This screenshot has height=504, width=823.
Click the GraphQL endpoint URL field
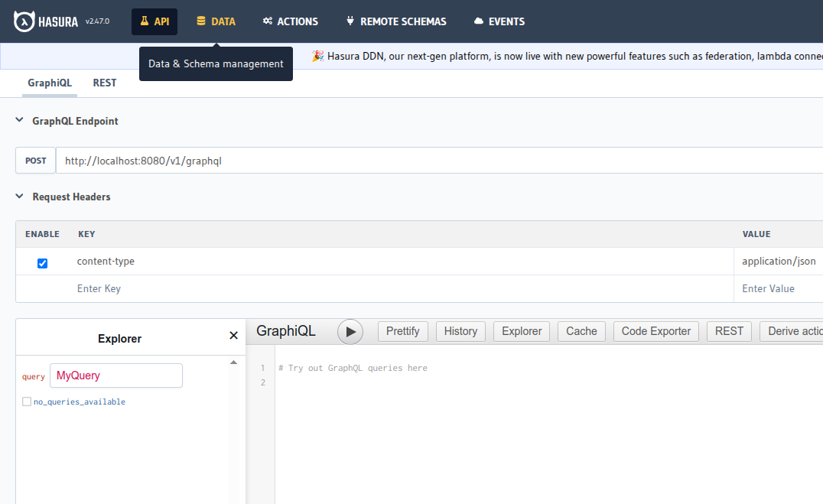point(439,161)
